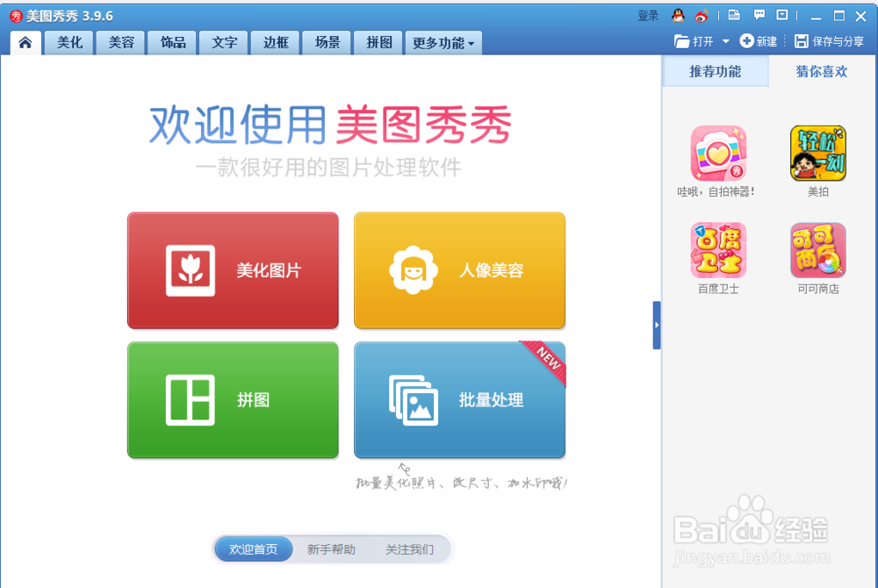The image size is (878, 588).
Task: Click the 登录 link
Action: tap(648, 16)
